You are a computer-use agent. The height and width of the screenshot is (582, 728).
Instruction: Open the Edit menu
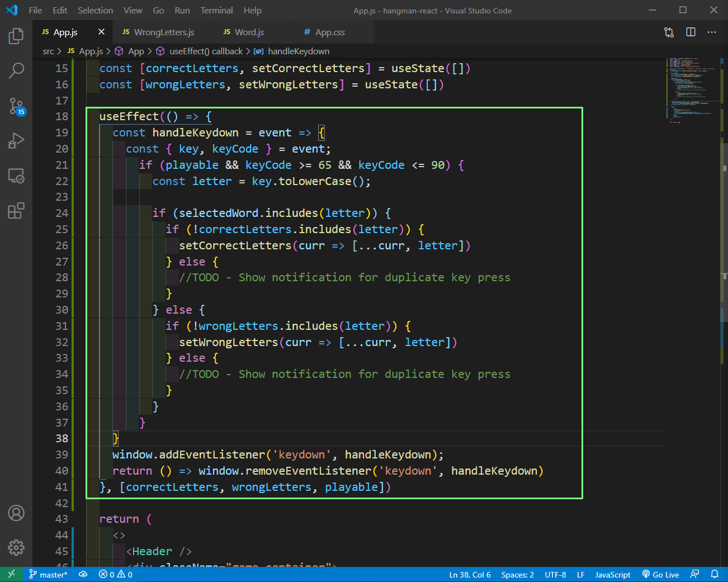[60, 10]
